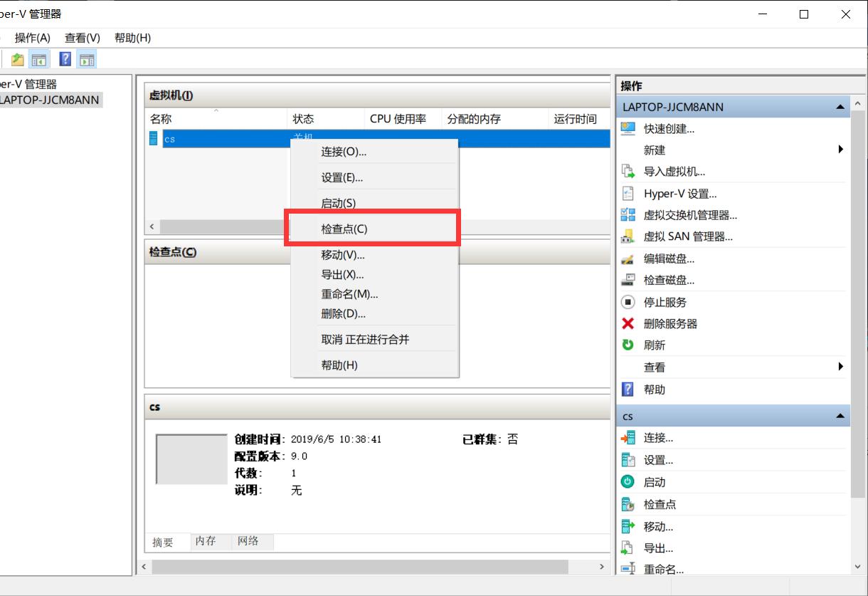
Task: Click the 虚拟交换机管理器 icon
Action: pos(628,214)
